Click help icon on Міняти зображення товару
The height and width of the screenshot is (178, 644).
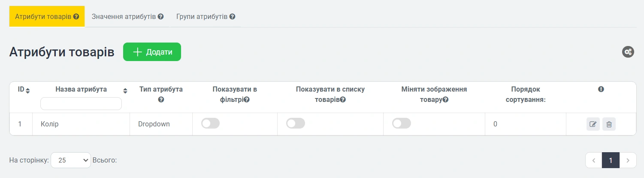pyautogui.click(x=445, y=100)
